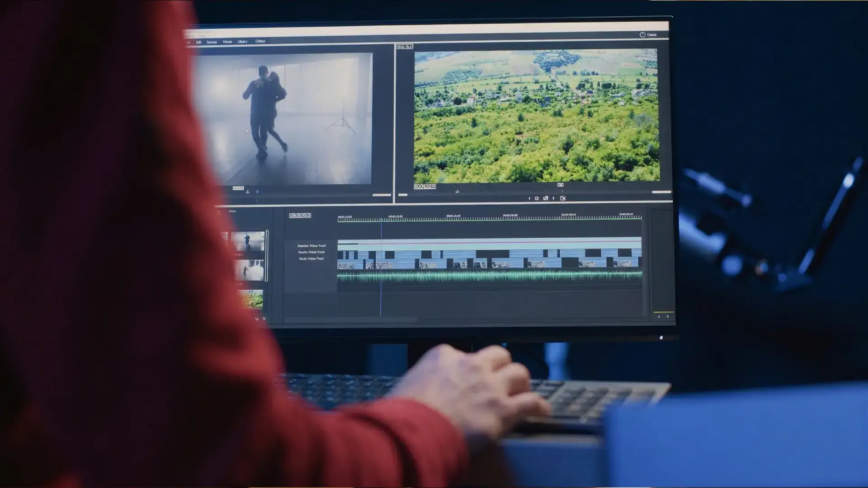Select the middle track label in timeline
Viewport: 868px width, 488px height.
tap(311, 252)
